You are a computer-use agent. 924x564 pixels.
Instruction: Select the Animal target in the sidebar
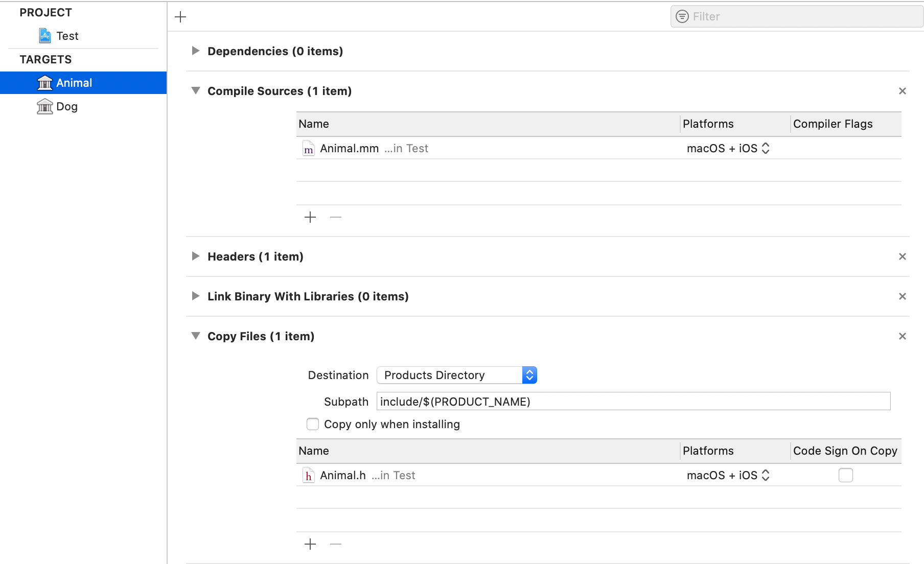75,82
